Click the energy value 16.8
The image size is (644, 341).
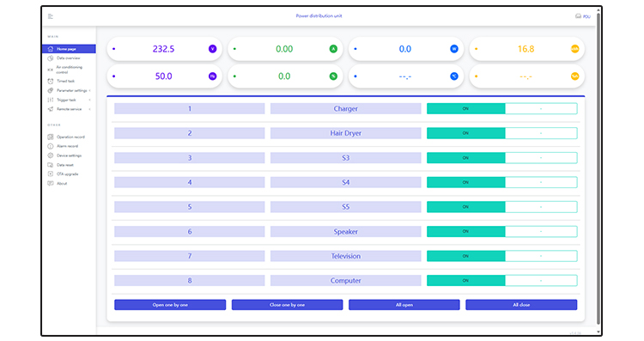(526, 49)
